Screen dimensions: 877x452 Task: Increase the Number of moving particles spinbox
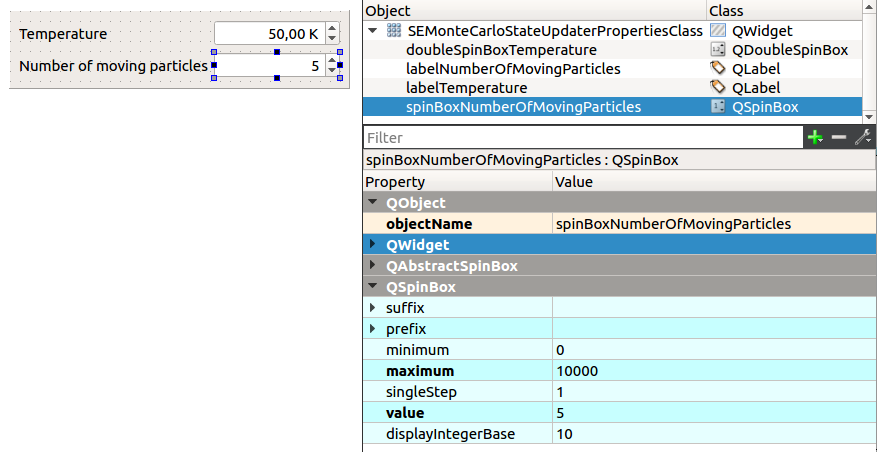(333, 61)
